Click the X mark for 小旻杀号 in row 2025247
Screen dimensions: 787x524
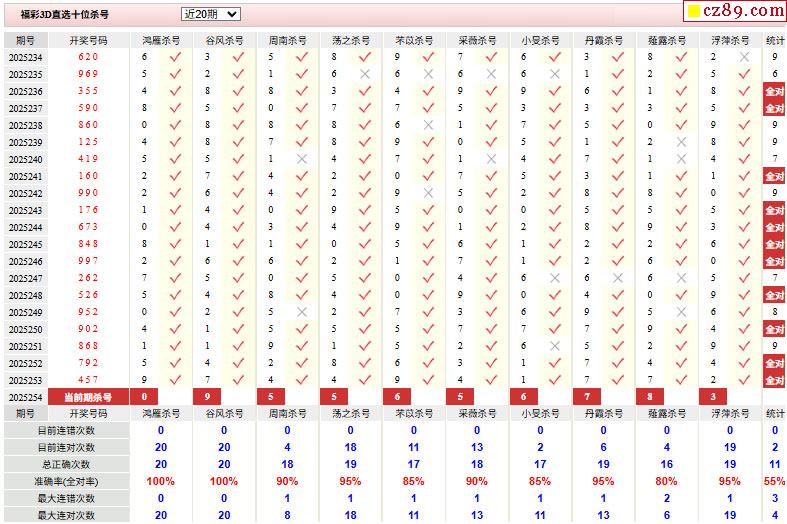(x=555, y=278)
